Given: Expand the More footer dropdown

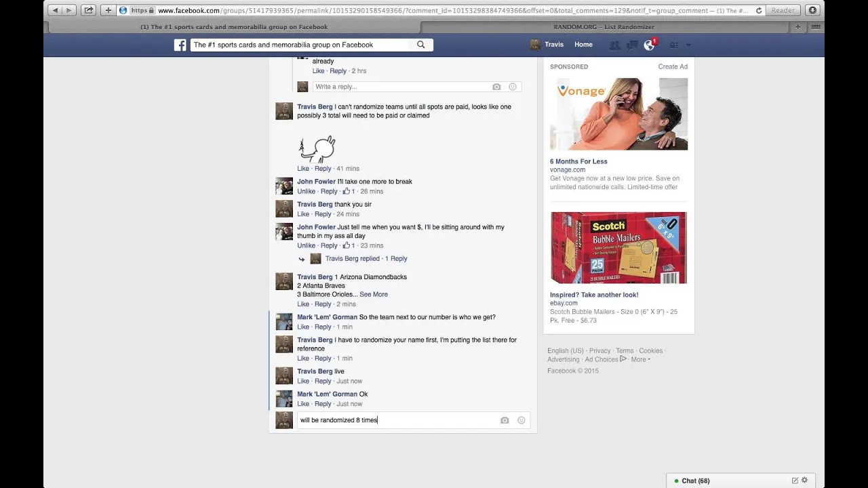Looking at the screenshot, I should point(640,360).
